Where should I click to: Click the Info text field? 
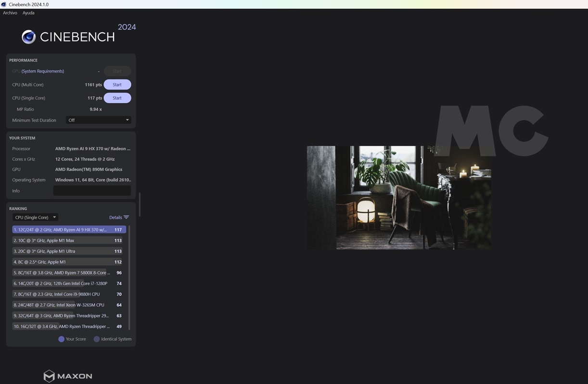92,191
